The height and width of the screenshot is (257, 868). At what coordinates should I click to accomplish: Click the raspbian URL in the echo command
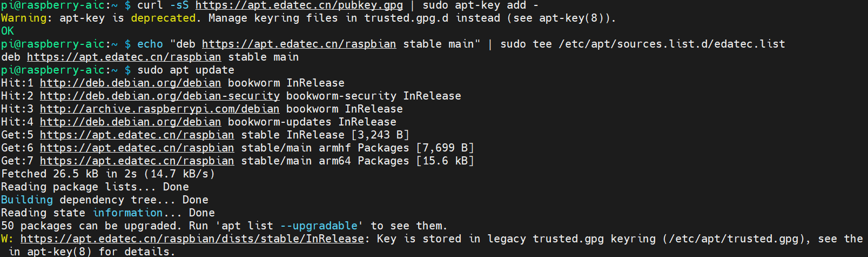pos(299,44)
